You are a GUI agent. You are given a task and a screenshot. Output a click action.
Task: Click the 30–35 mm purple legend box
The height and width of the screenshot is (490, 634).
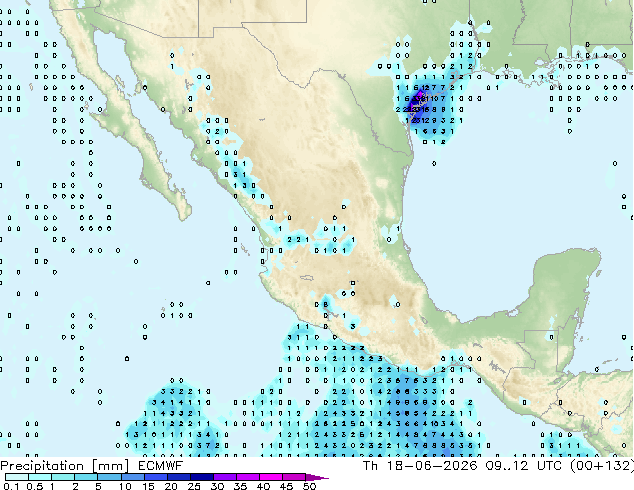pyautogui.click(x=225, y=477)
